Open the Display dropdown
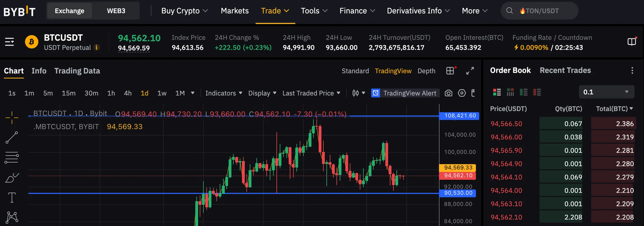 262,93
